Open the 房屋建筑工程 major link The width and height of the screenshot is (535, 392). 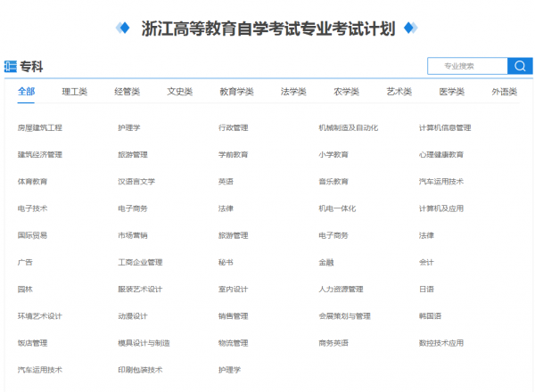[x=40, y=127]
